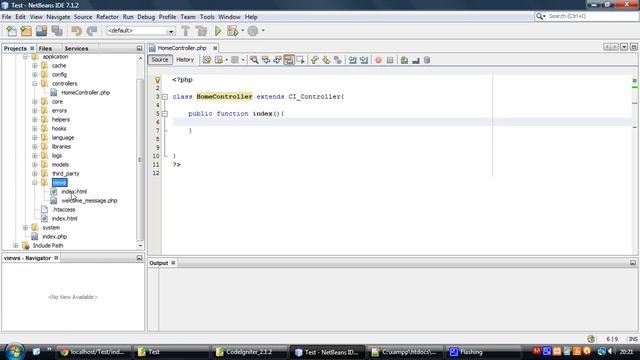Switch to the Services tab

[x=76, y=48]
